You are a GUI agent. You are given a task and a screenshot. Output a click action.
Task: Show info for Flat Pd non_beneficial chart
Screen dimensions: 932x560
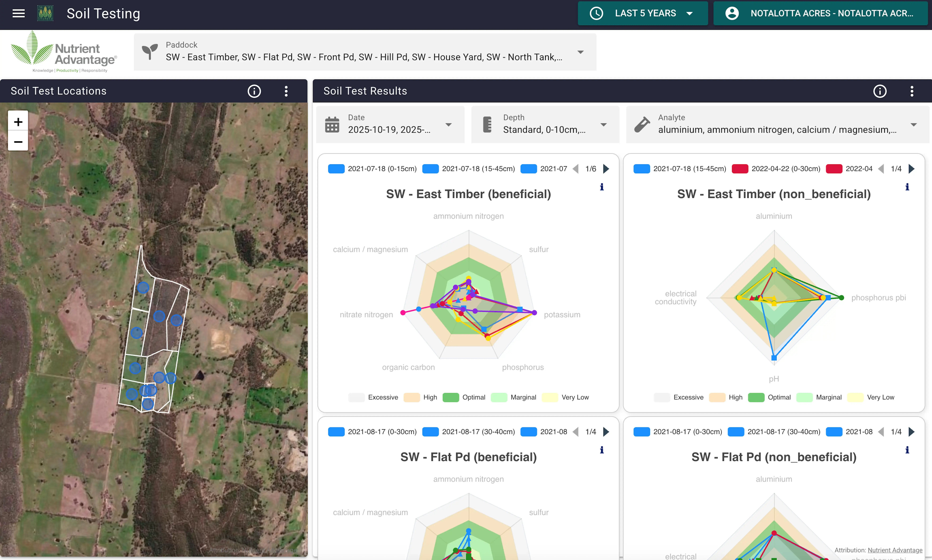[x=907, y=450]
